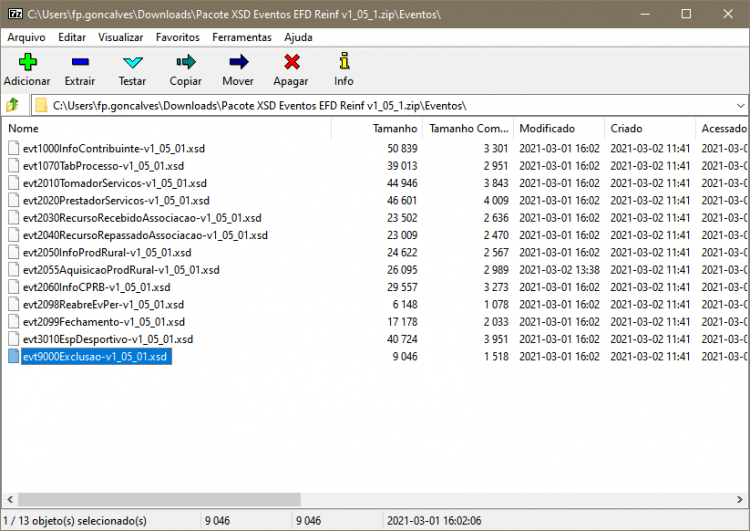
Task: Select evt2099Fechamento-v1_05_01.xsd
Action: [104, 321]
